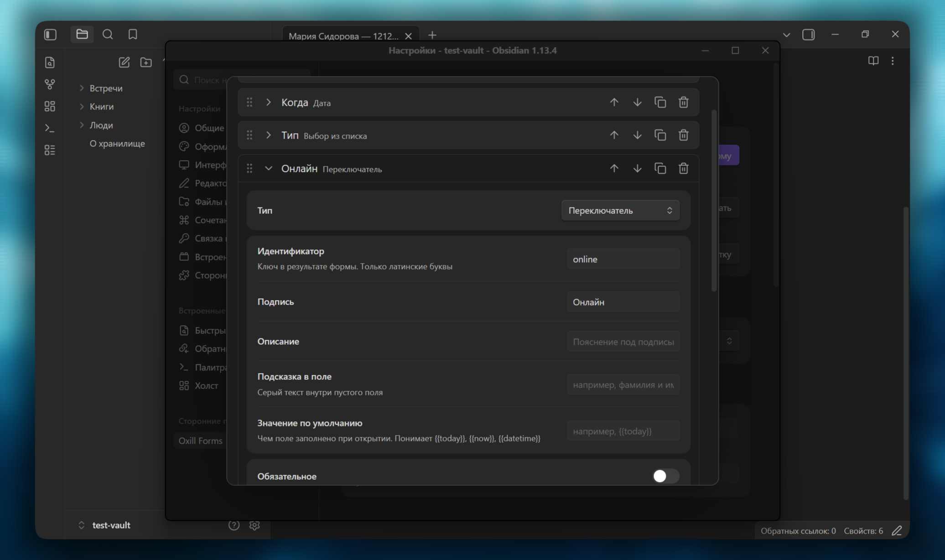Image resolution: width=945 pixels, height=560 pixels.
Task: Click the Значение по умолчанию input
Action: pyautogui.click(x=623, y=431)
